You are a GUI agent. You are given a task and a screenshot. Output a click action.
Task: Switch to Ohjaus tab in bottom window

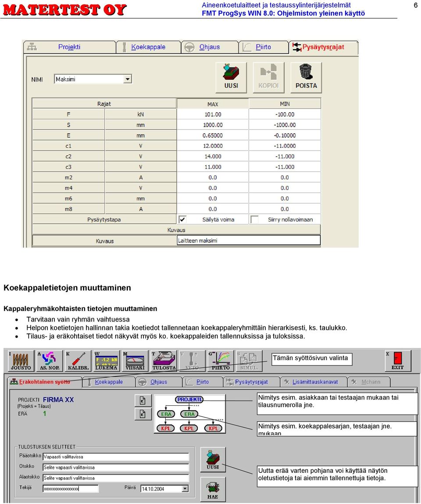tap(159, 382)
